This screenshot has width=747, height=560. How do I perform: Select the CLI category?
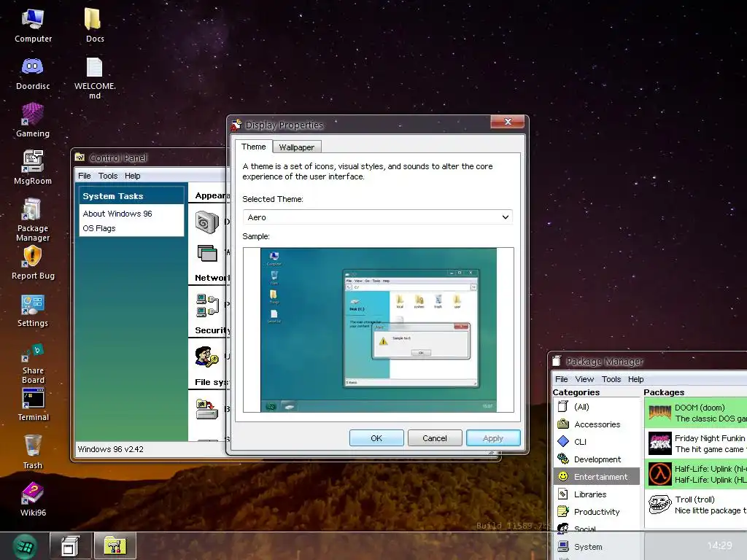597,442
